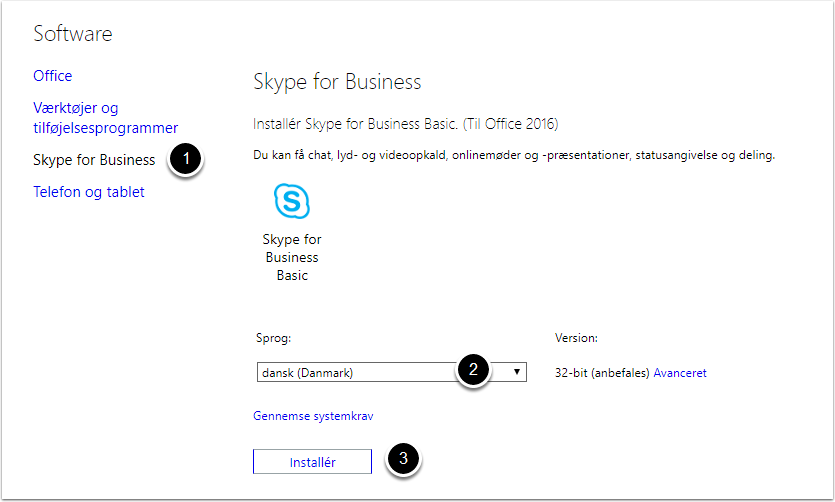The width and height of the screenshot is (835, 502).
Task: Open Telefon og tablet section
Action: pyautogui.click(x=88, y=192)
